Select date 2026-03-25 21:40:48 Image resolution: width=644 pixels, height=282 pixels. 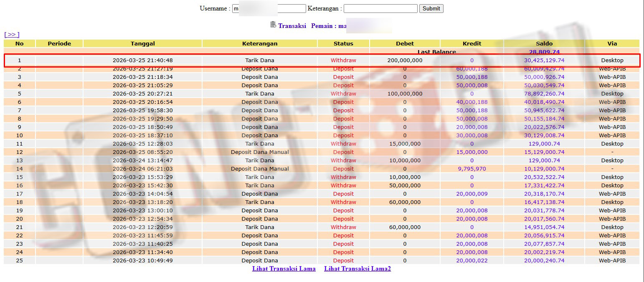click(x=143, y=60)
